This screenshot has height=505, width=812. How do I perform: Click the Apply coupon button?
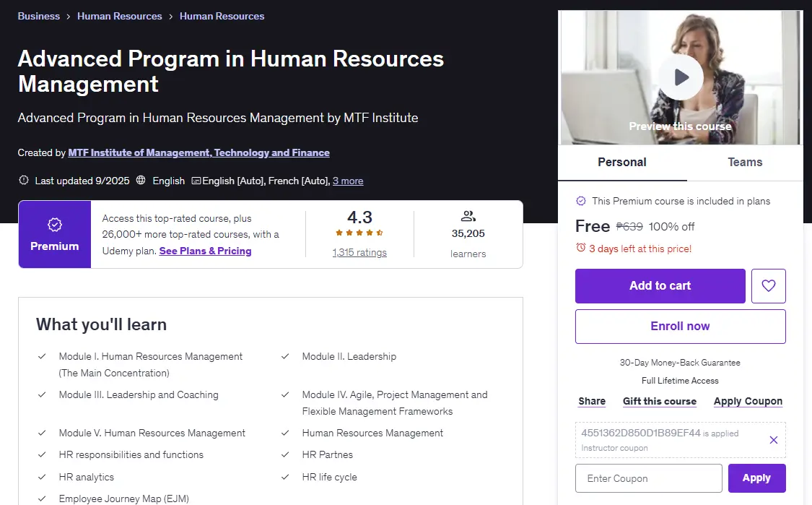(756, 478)
